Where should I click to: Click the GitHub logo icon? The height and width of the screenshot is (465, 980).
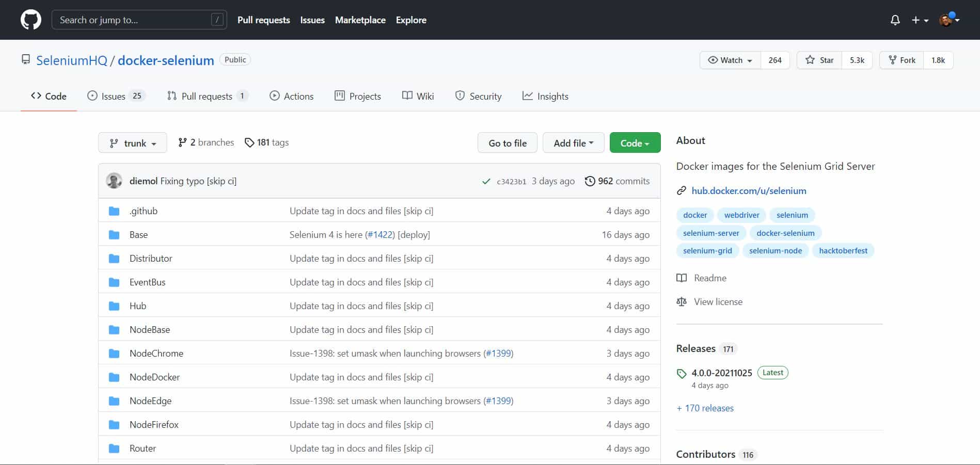point(30,20)
